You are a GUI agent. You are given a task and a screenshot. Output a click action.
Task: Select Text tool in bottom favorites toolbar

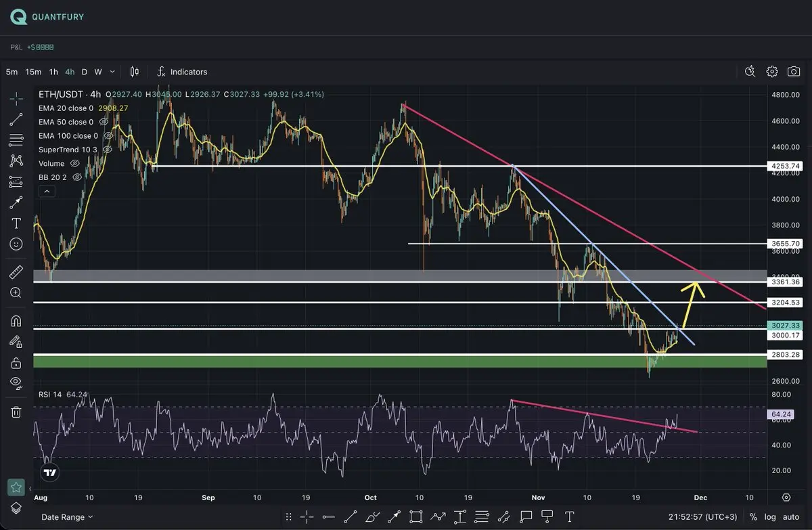(569, 516)
